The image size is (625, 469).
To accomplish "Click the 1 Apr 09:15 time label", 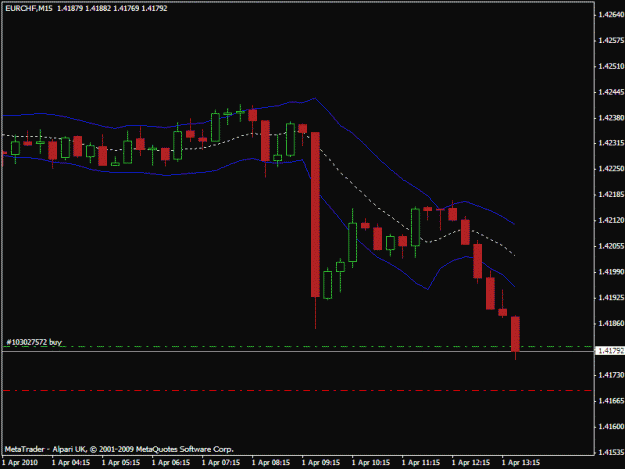I will tap(321, 463).
